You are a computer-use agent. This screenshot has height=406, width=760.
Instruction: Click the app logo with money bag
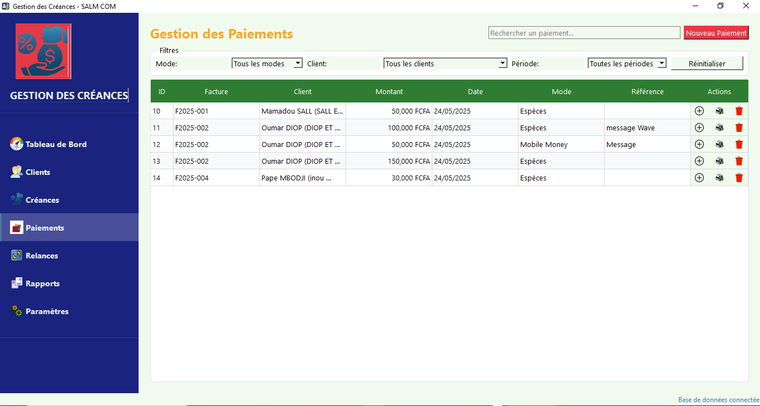43,51
